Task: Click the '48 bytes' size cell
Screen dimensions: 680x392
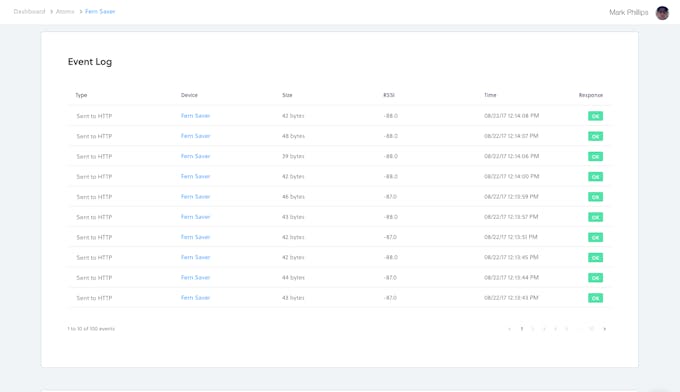Action: pyautogui.click(x=293, y=136)
